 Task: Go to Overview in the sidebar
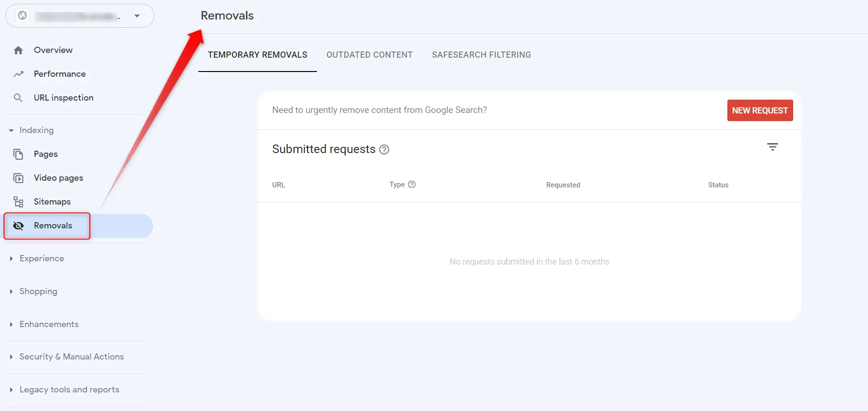tap(53, 50)
